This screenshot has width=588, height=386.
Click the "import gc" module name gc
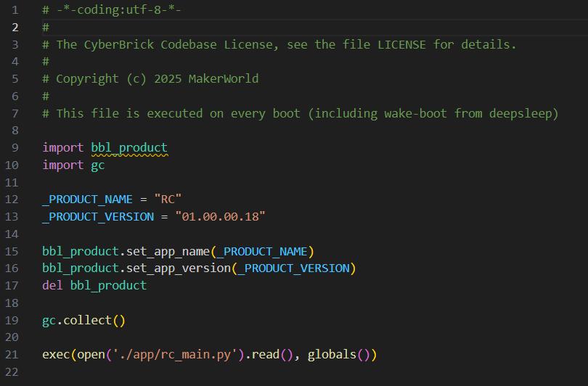point(97,165)
